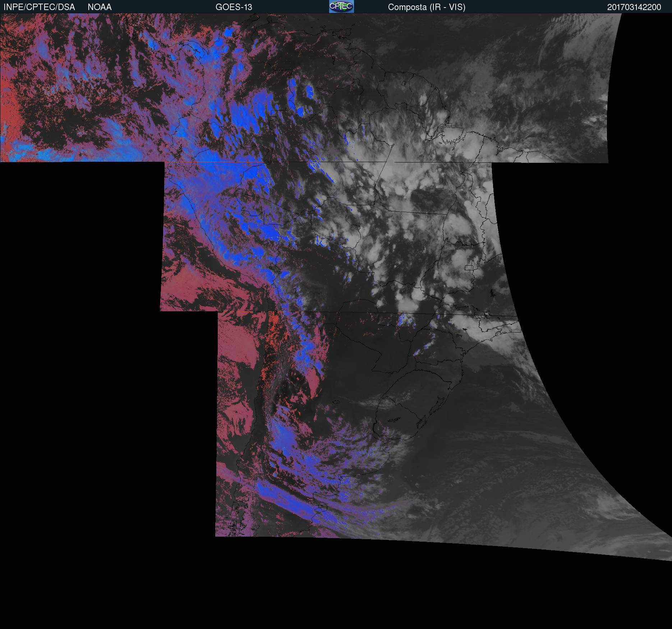Click the INPE/CPTEC/DSA header label

tap(39, 7)
